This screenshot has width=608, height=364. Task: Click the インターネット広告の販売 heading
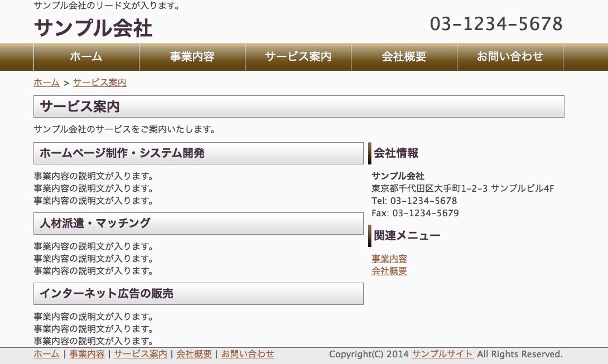[x=106, y=294]
